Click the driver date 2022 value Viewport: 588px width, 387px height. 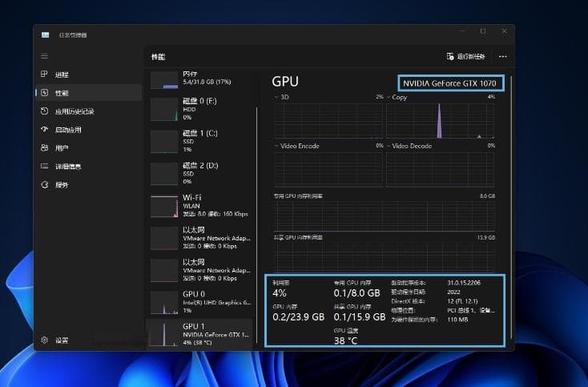(x=453, y=292)
